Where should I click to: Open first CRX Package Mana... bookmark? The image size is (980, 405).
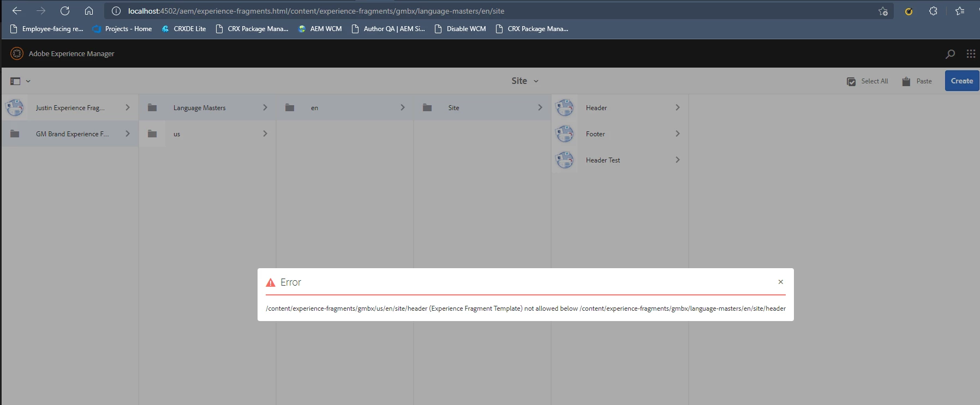(252, 29)
